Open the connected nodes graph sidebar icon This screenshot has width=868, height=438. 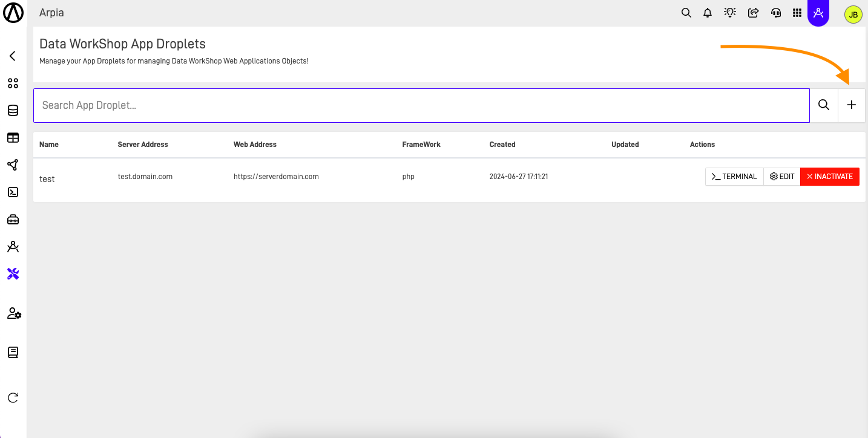tap(13, 165)
